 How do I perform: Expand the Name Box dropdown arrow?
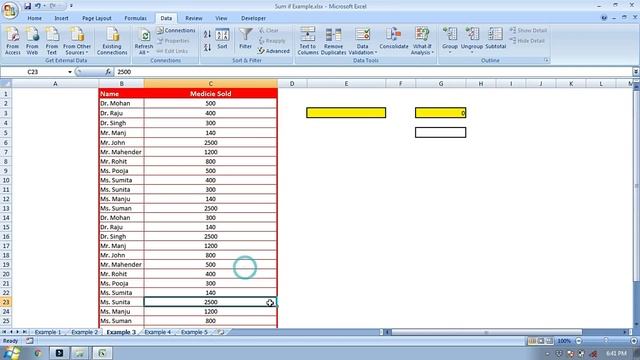tap(70, 72)
